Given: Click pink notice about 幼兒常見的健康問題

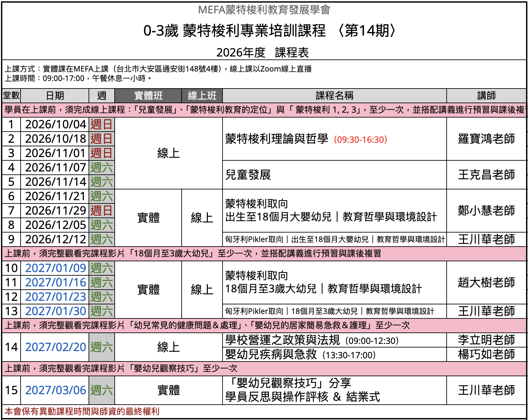Looking at the screenshot, I should pyautogui.click(x=264, y=325).
